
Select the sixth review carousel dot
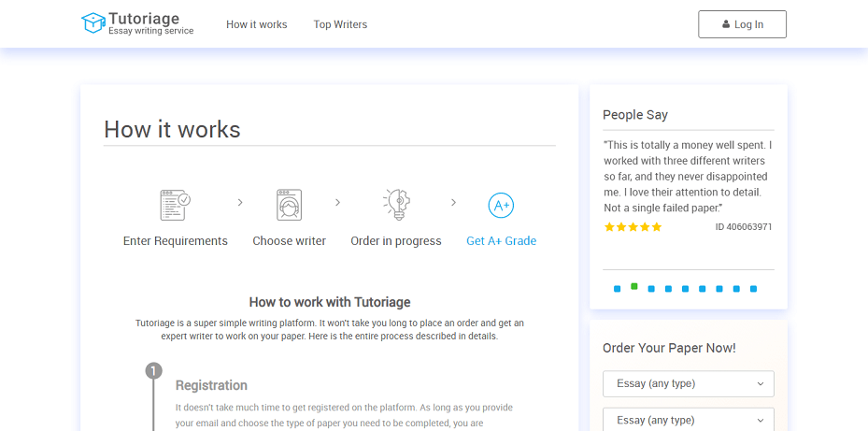(703, 289)
